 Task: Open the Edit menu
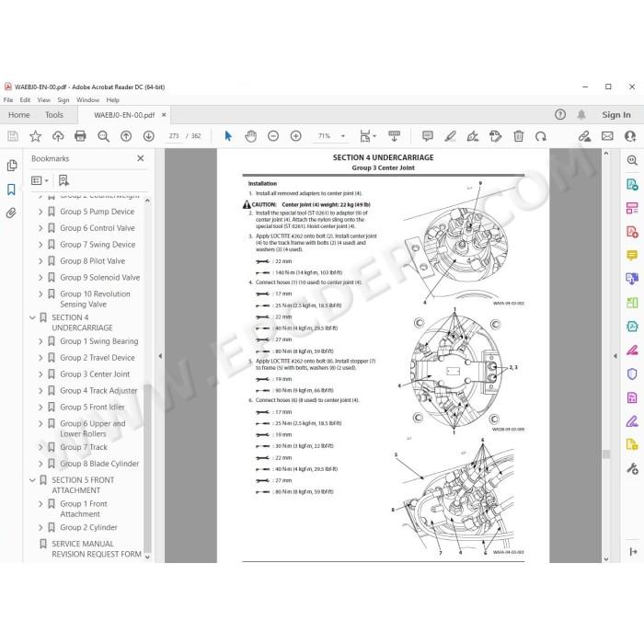click(25, 99)
